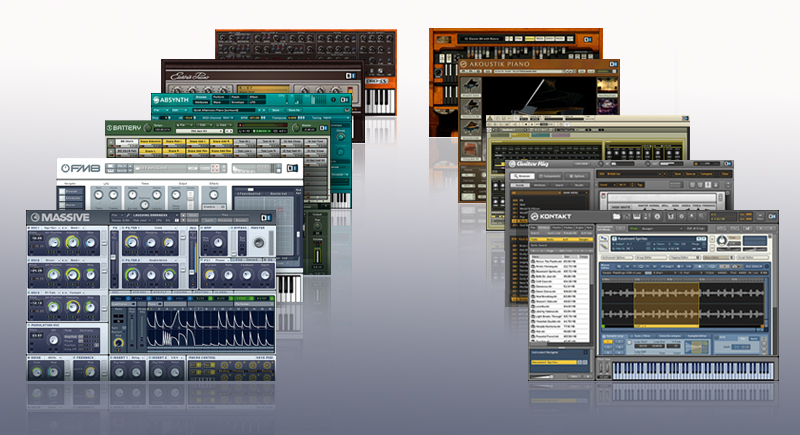Click Compare in Guitar Rig preset bar
Image resolution: width=800 pixels, height=435 pixels.
[x=708, y=174]
